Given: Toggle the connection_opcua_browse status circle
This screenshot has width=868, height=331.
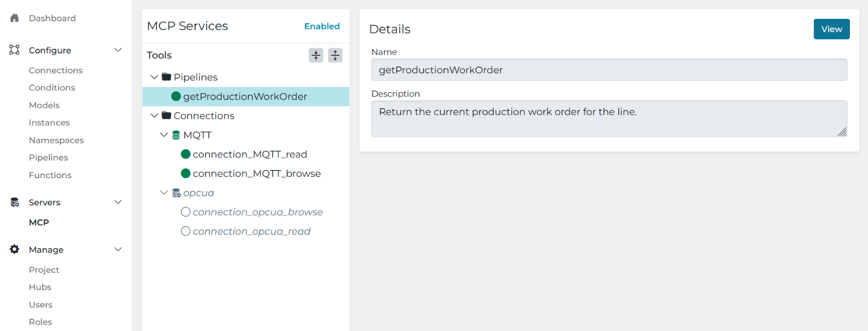Looking at the screenshot, I should (x=185, y=212).
